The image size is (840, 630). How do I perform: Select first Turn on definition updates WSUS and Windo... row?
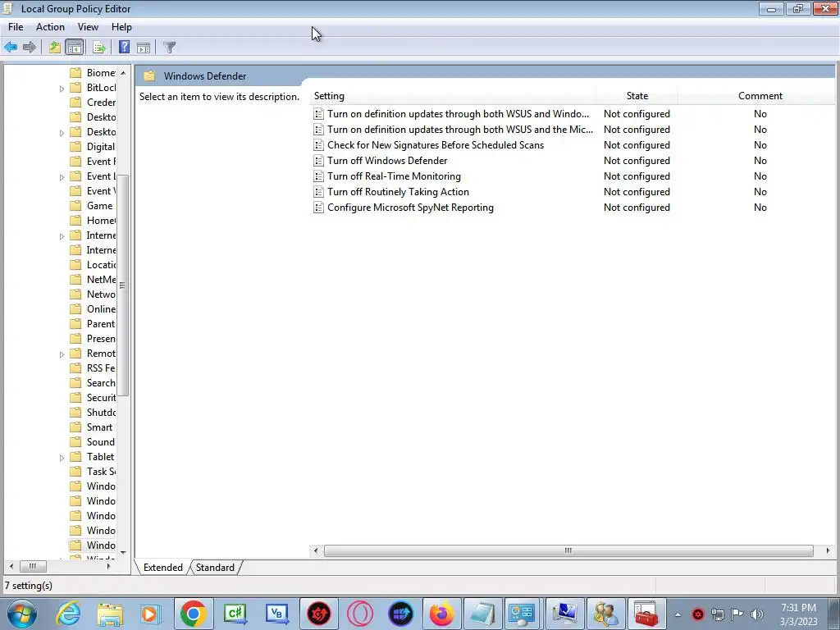pos(458,114)
